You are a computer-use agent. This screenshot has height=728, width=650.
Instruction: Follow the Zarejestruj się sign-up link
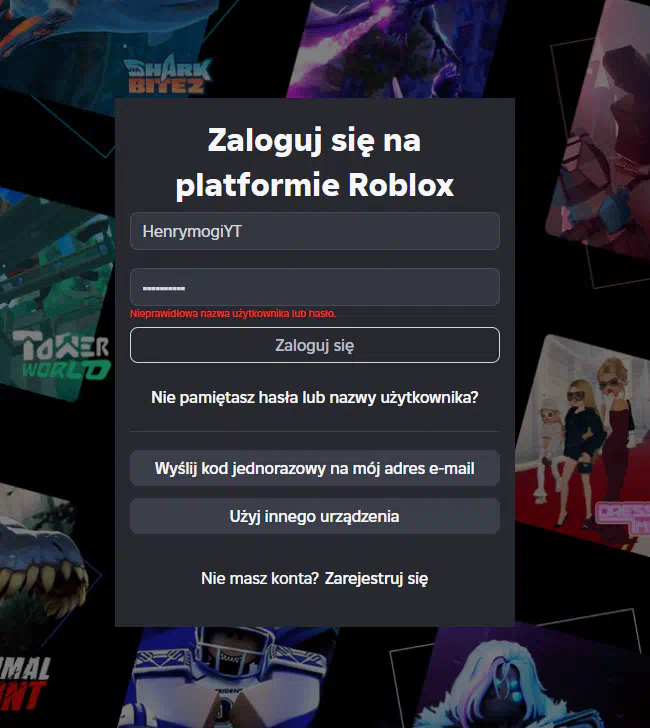376,578
